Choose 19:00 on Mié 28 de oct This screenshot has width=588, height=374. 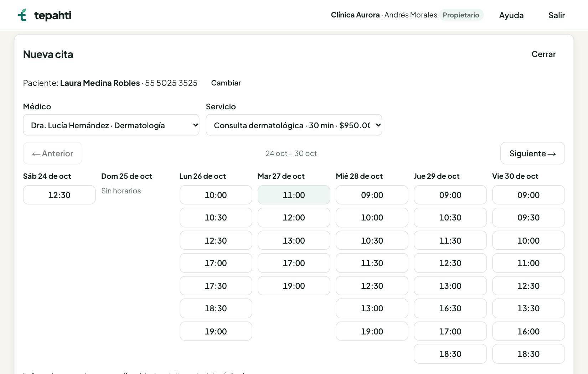click(x=372, y=331)
